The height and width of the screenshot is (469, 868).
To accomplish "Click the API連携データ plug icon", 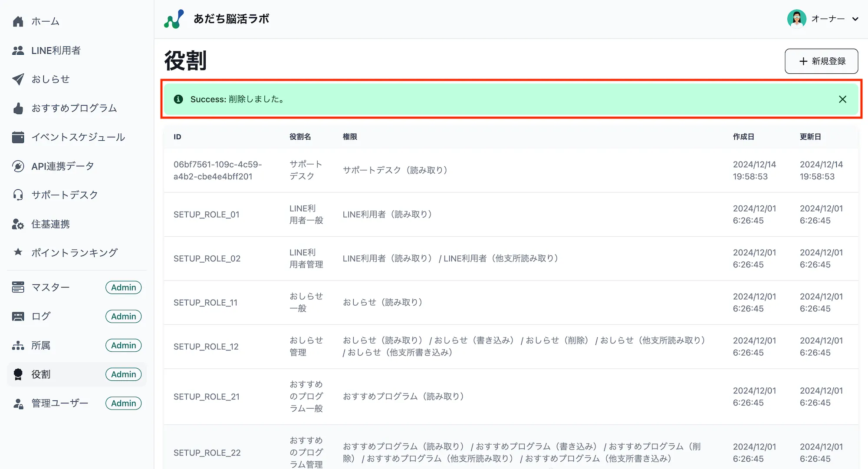I will (18, 166).
